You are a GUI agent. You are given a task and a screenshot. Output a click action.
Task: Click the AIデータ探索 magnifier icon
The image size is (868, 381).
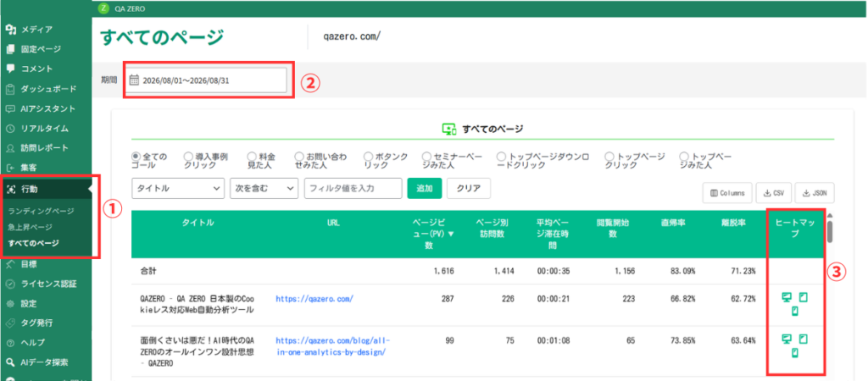(10, 362)
